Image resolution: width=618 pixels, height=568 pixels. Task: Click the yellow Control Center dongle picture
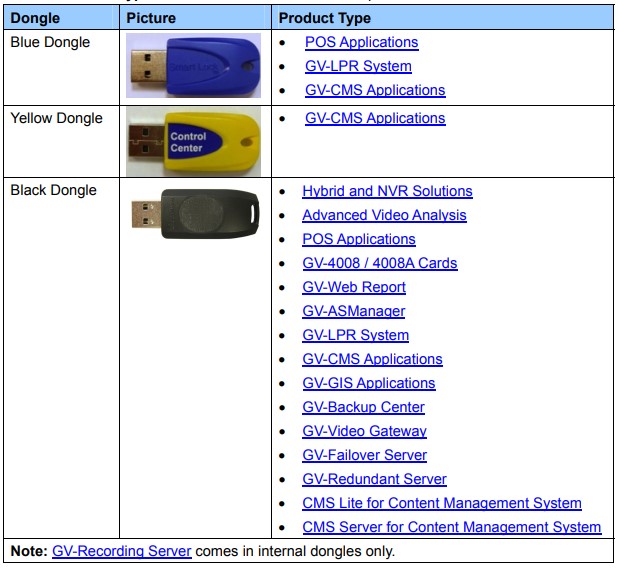point(194,142)
